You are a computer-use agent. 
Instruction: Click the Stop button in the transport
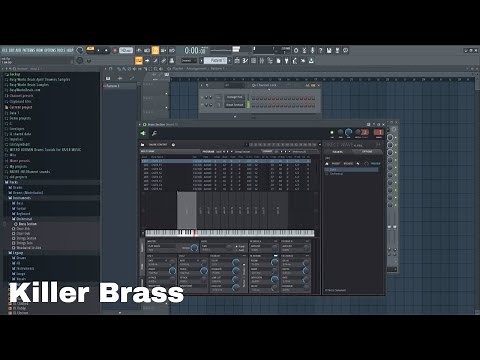[106, 50]
